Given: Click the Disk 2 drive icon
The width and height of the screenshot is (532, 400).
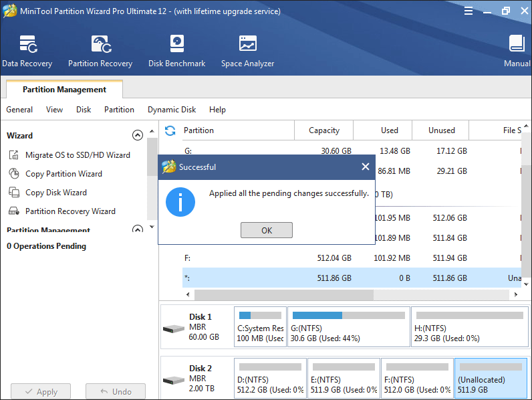Looking at the screenshot, I should tap(173, 380).
